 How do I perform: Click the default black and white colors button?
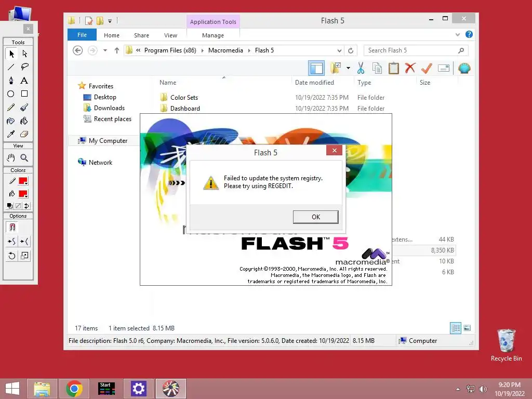(10, 206)
